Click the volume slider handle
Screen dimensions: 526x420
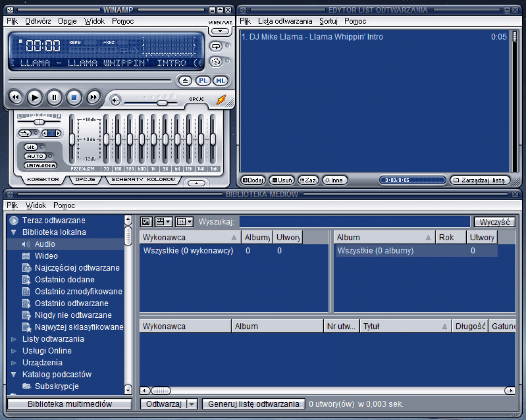[x=162, y=103]
